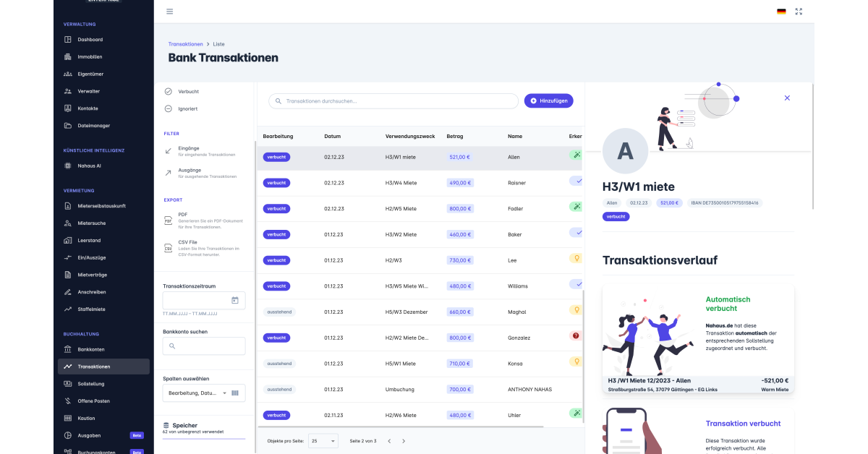Open Transaktionen in the sidebar
The height and width of the screenshot is (454, 868).
click(x=103, y=367)
